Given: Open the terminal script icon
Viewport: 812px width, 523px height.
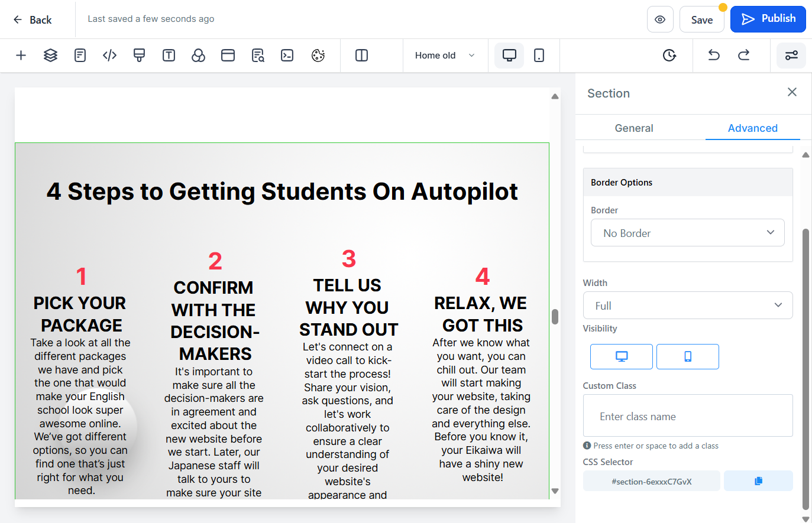Looking at the screenshot, I should [287, 56].
